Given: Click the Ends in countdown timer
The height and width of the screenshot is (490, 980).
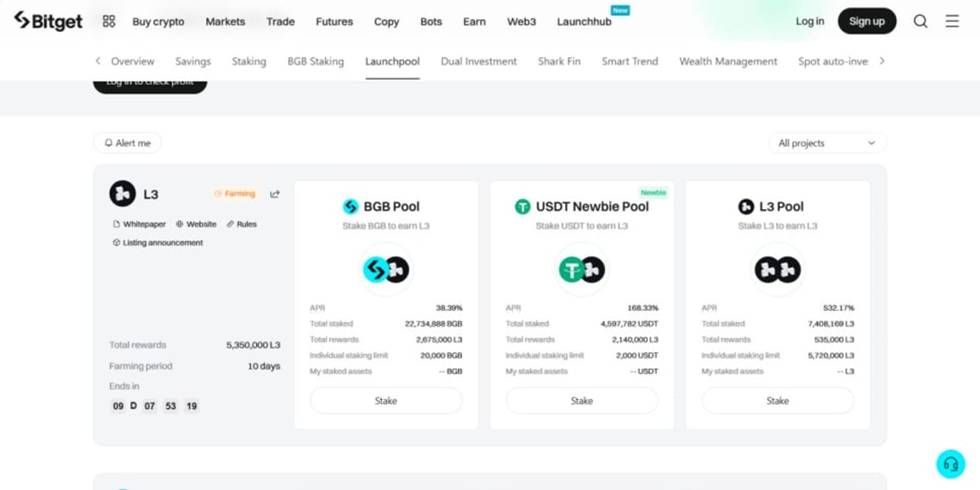Looking at the screenshot, I should (154, 406).
